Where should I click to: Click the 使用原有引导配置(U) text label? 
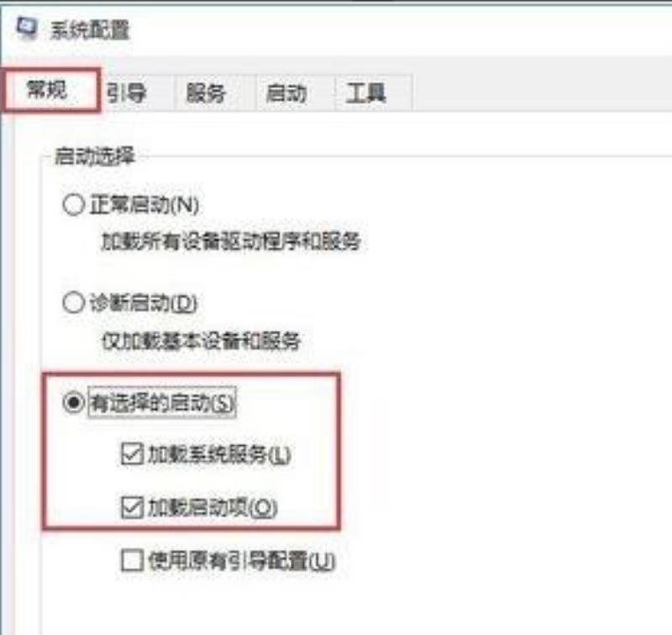point(241,561)
